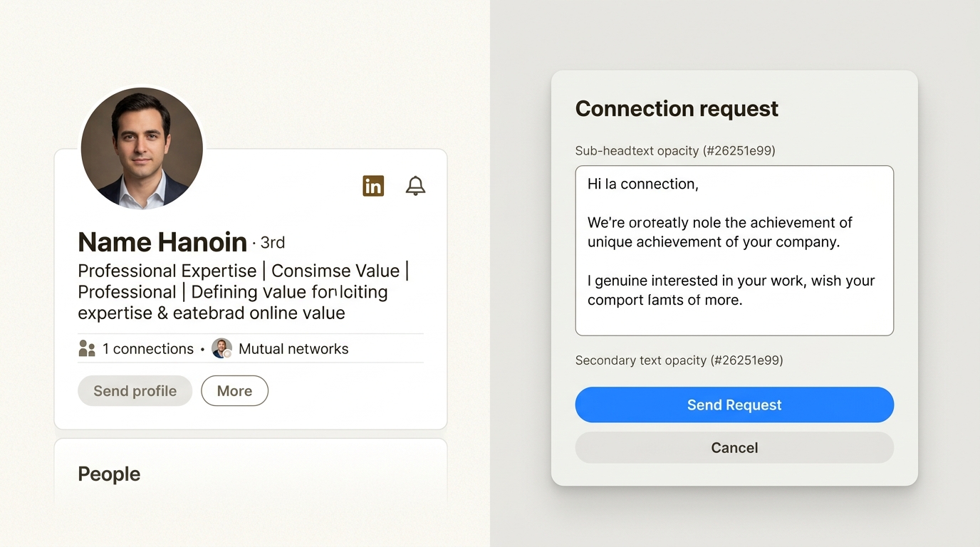
Task: Expand the More options button
Action: 234,390
